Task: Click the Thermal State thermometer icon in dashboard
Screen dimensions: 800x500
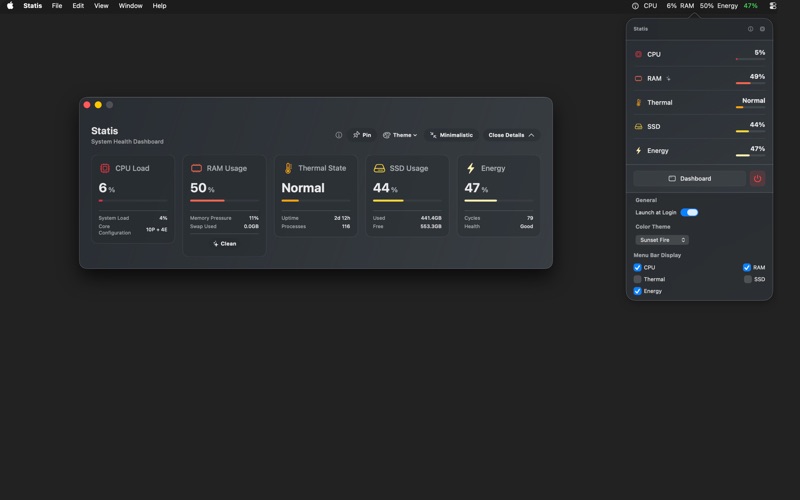Action: click(288, 168)
